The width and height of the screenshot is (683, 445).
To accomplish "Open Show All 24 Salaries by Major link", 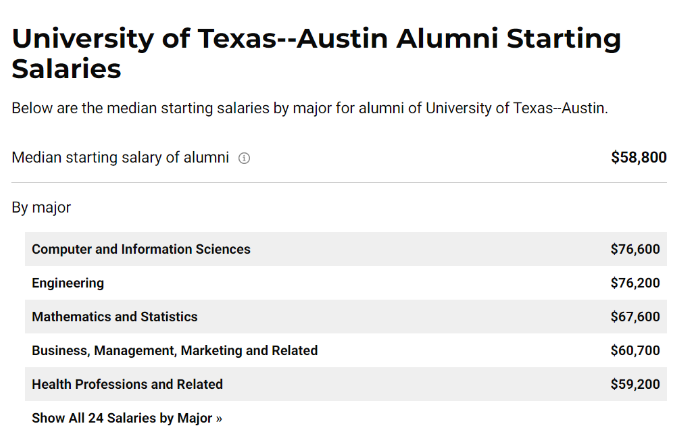I will (127, 418).
